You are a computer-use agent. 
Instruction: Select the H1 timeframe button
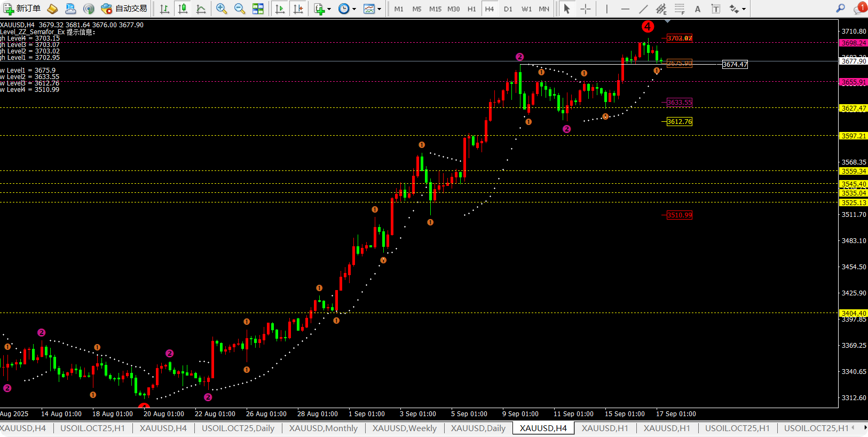coord(471,9)
